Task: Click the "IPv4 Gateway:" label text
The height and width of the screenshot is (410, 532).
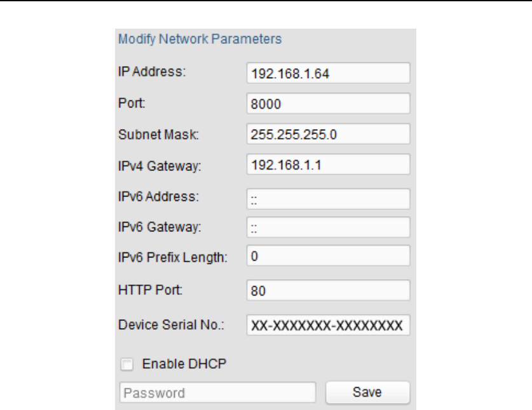Action: coord(160,166)
